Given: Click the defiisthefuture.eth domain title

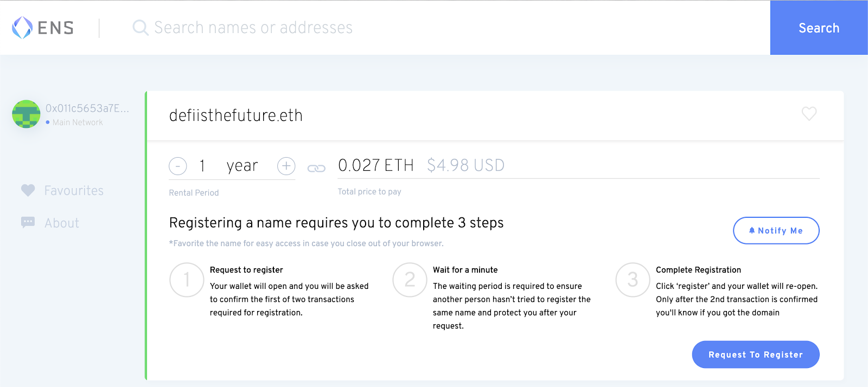Looking at the screenshot, I should 236,115.
